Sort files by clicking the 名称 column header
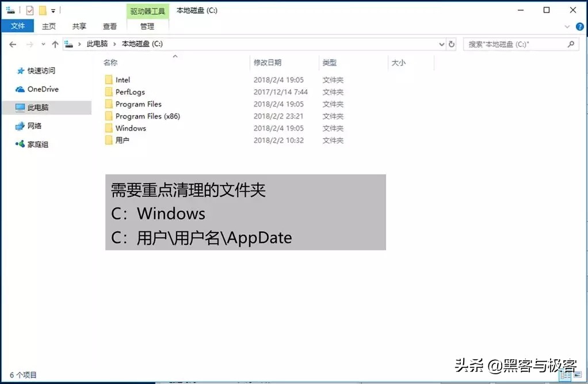The image size is (588, 384). (111, 62)
